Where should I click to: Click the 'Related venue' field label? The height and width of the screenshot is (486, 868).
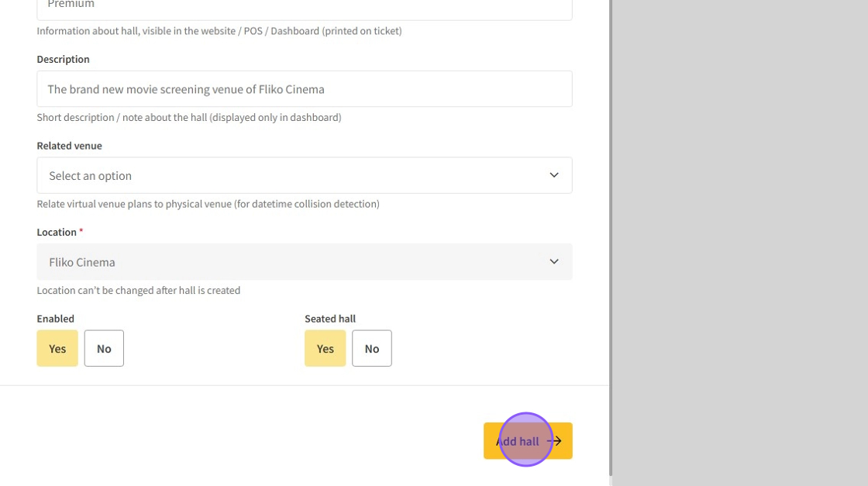point(69,146)
